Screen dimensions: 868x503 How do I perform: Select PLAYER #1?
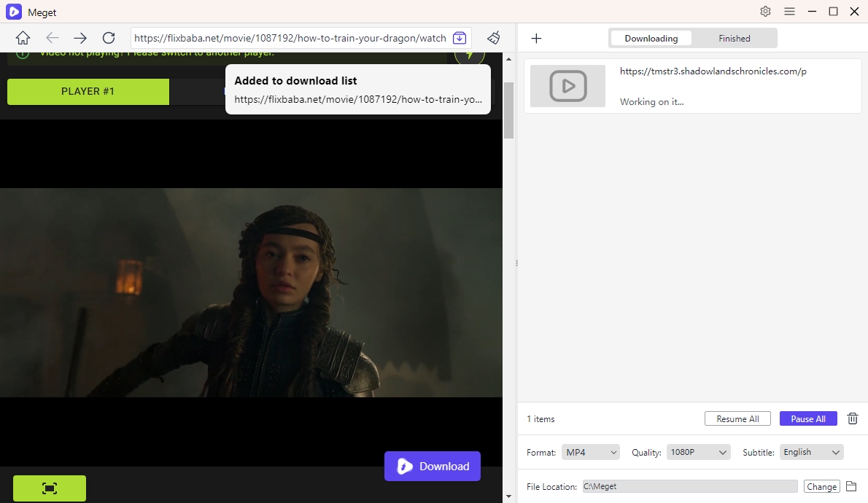(x=88, y=91)
